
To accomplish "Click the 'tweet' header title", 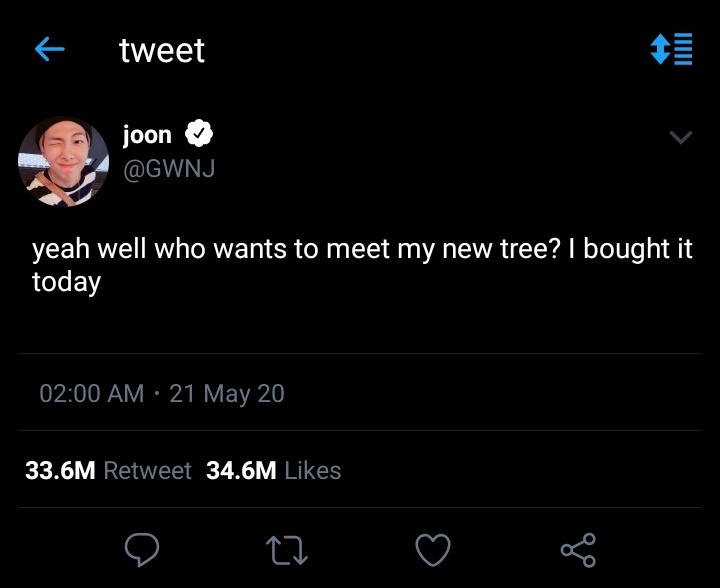I will pyautogui.click(x=162, y=50).
